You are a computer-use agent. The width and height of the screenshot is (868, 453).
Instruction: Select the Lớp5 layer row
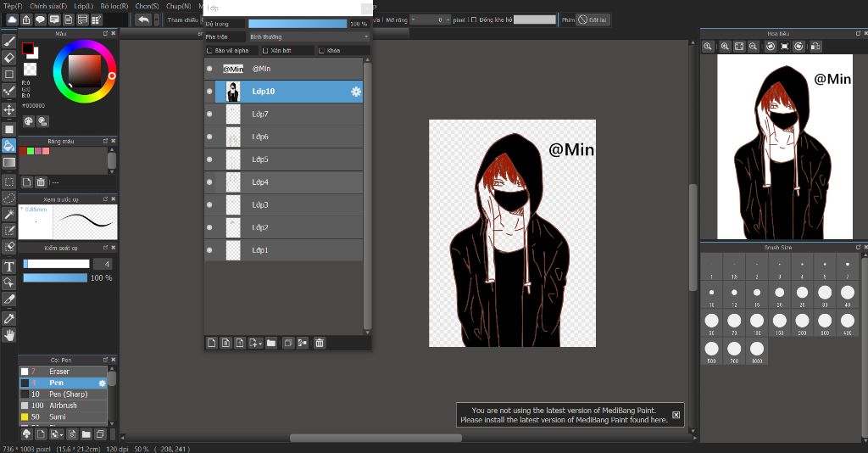[x=283, y=159]
